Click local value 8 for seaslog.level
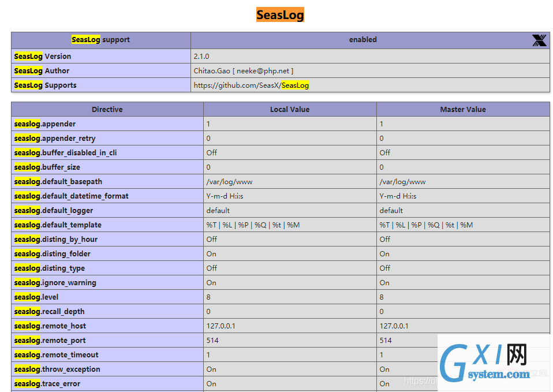Viewport: 553px width, 392px height. click(208, 297)
